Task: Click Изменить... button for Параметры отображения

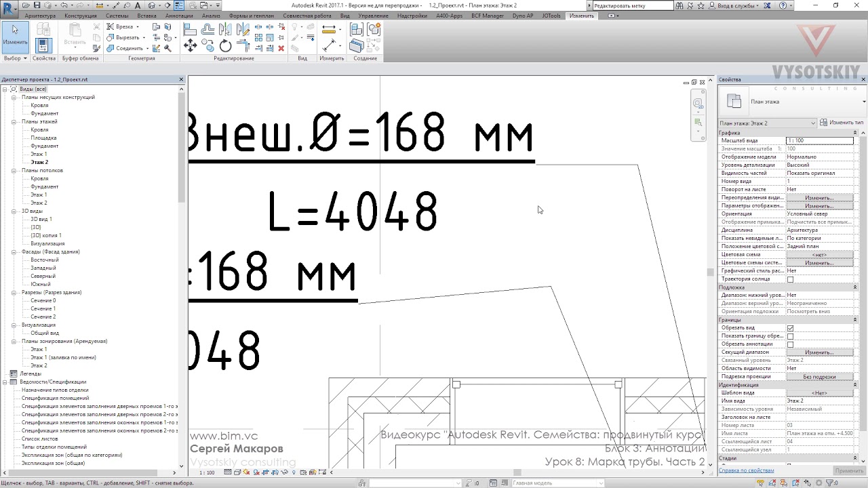Action: (819, 206)
